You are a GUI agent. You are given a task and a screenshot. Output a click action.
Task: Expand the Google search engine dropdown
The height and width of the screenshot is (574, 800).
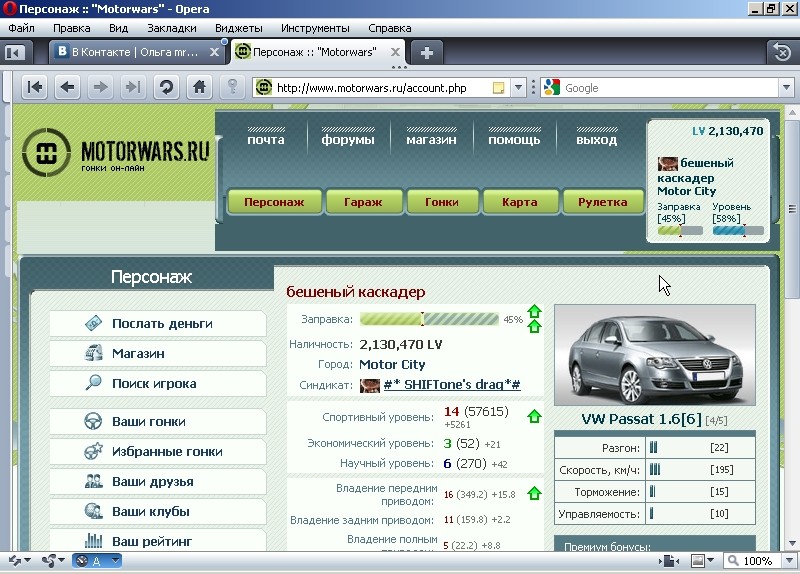click(786, 88)
